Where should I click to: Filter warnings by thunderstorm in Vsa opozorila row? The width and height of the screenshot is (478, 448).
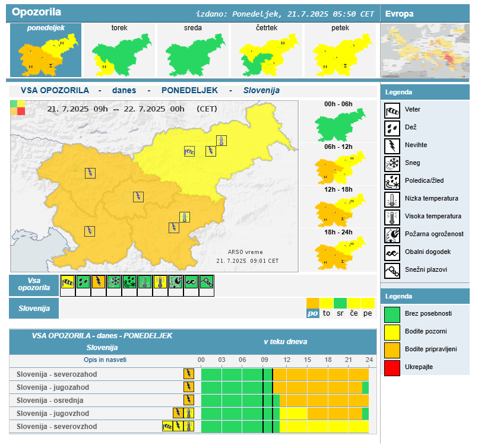pos(98,282)
